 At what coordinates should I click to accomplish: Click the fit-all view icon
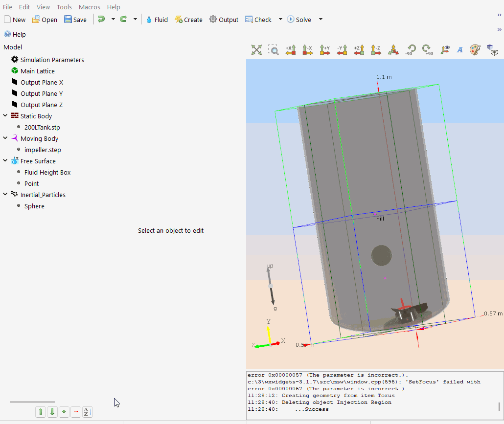click(x=256, y=50)
